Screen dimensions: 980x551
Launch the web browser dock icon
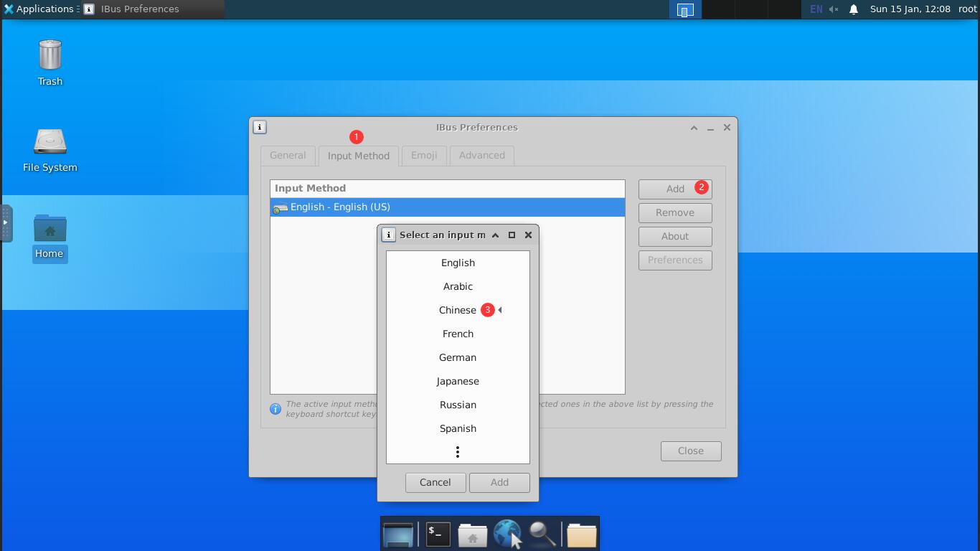(508, 534)
